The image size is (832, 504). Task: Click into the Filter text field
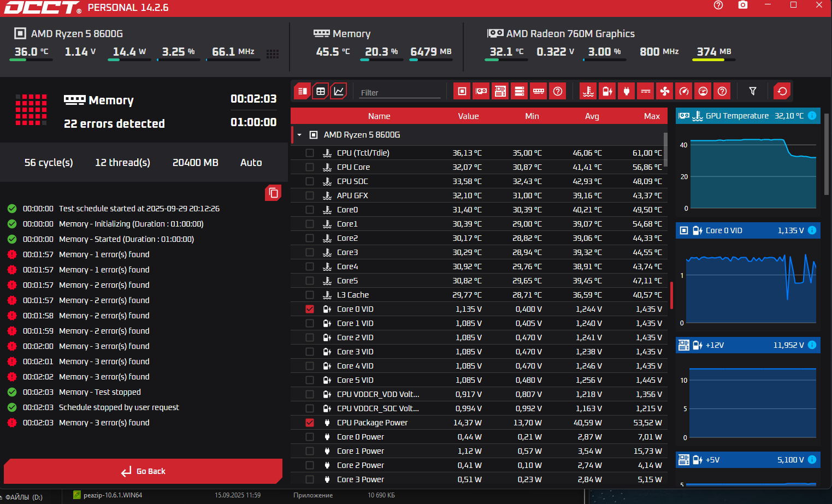tap(400, 92)
